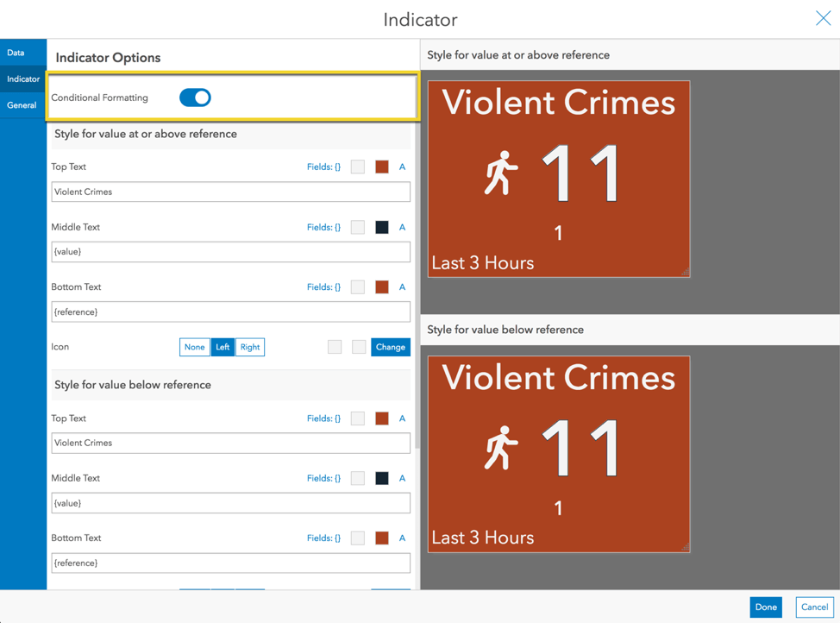Click the Done button
Screen dimensions: 840x623
(x=766, y=607)
